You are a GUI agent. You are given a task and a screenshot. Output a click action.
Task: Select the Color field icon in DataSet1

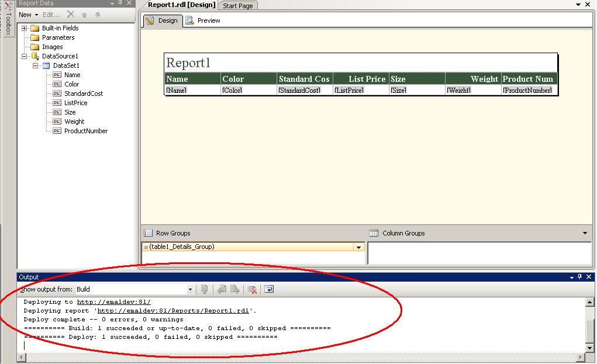tap(57, 84)
